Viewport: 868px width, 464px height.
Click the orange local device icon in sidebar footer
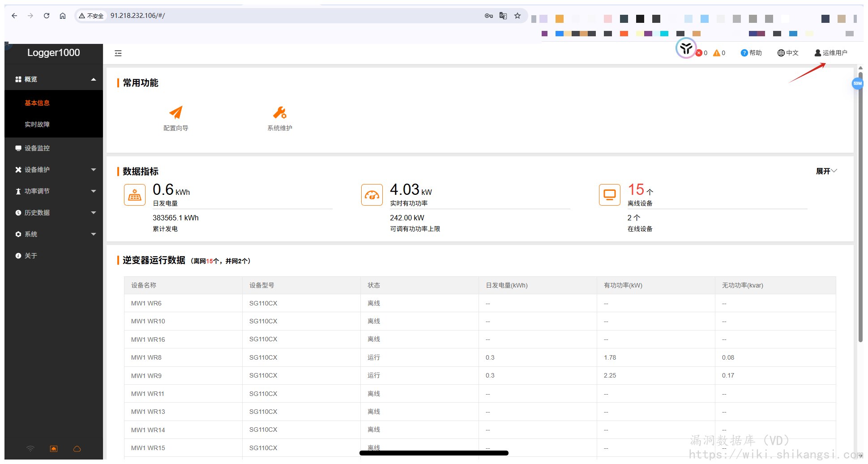54,449
